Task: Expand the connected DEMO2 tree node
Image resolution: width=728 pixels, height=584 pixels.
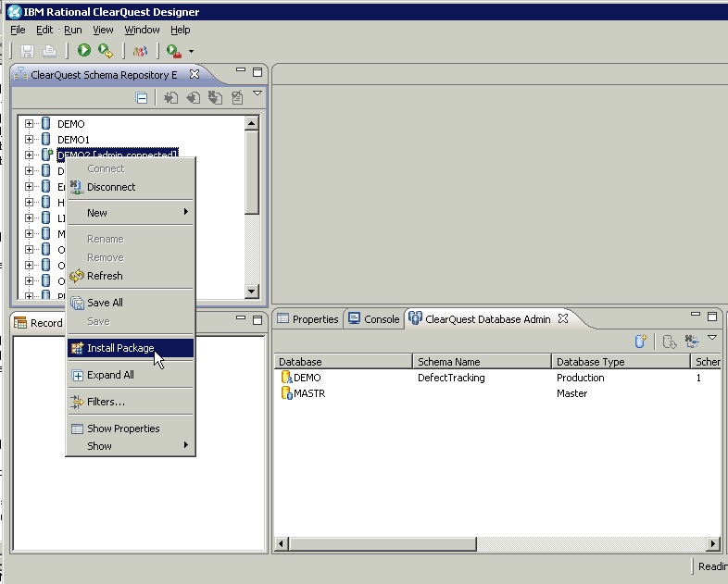Action: coord(29,155)
